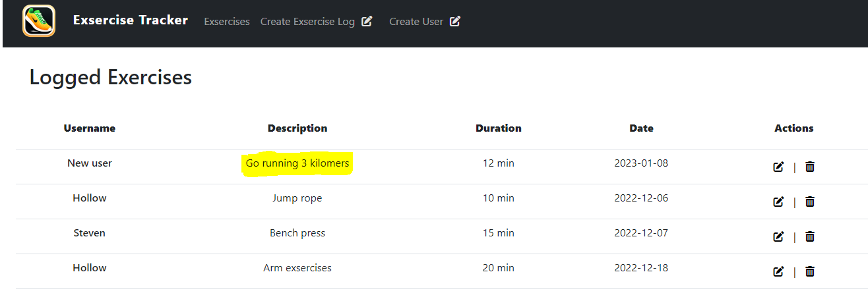The width and height of the screenshot is (868, 297).
Task: Select the New user username cell
Action: point(90,163)
